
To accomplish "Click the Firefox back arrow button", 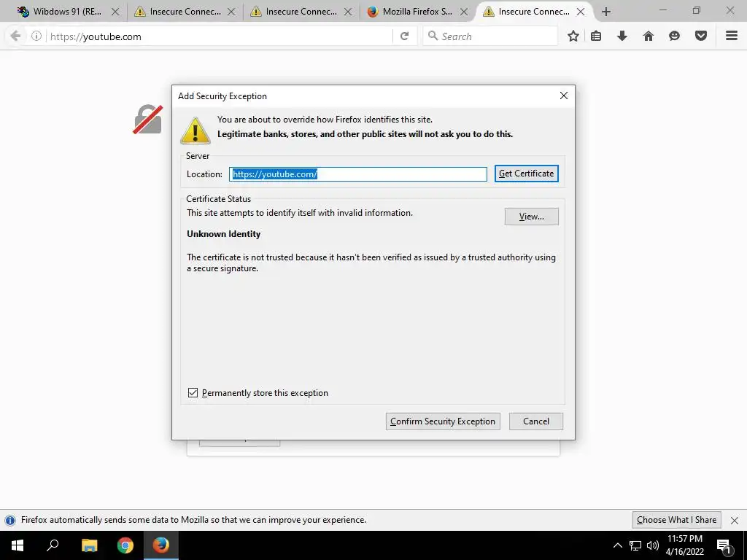I will coord(15,36).
